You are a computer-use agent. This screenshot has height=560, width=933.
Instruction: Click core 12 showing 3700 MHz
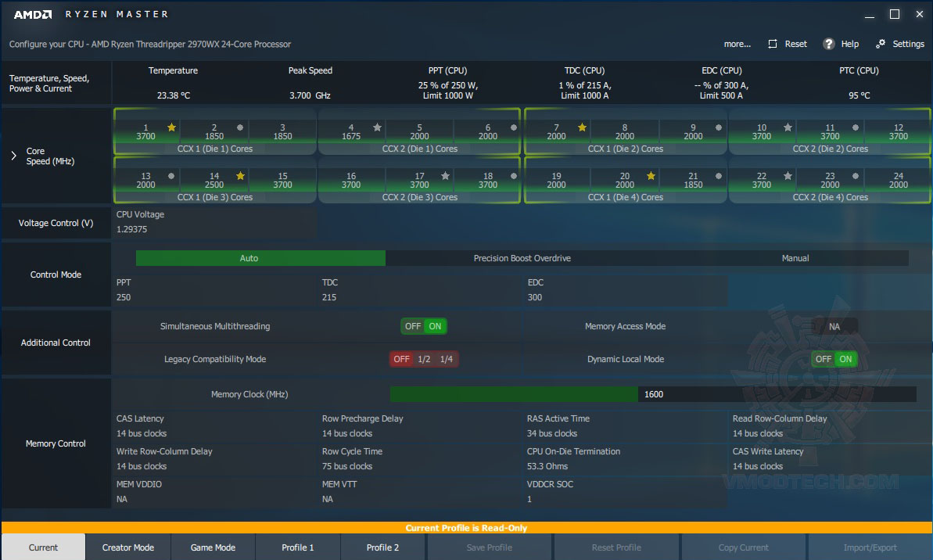[x=898, y=131]
